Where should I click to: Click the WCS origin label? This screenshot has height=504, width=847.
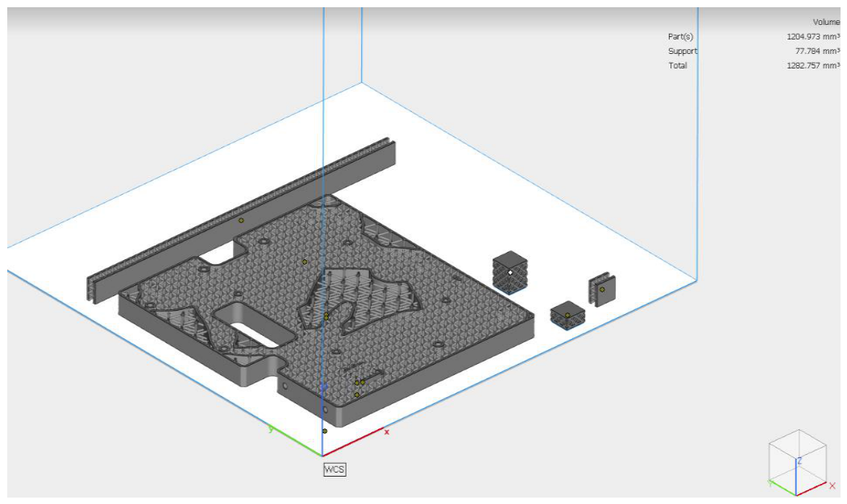(x=334, y=469)
